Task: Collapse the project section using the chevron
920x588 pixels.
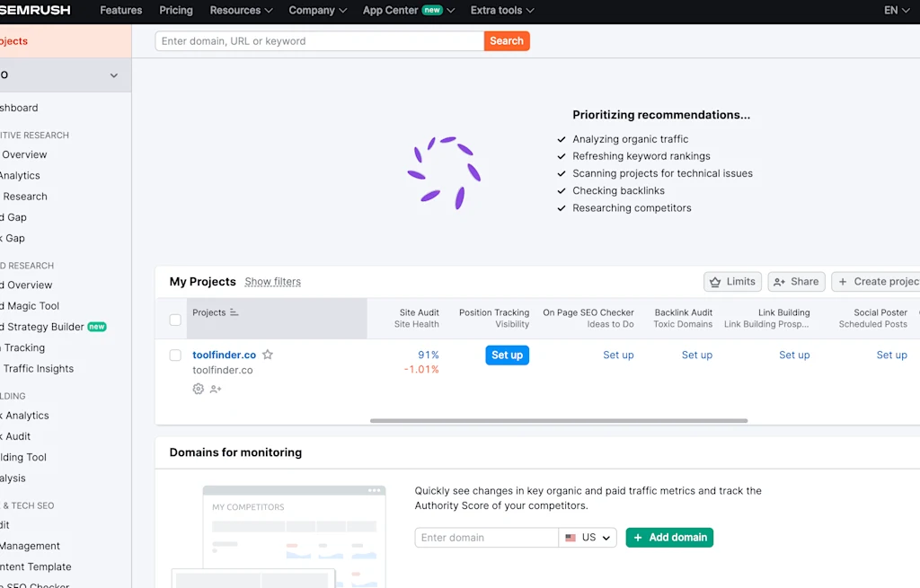Action: coord(113,75)
